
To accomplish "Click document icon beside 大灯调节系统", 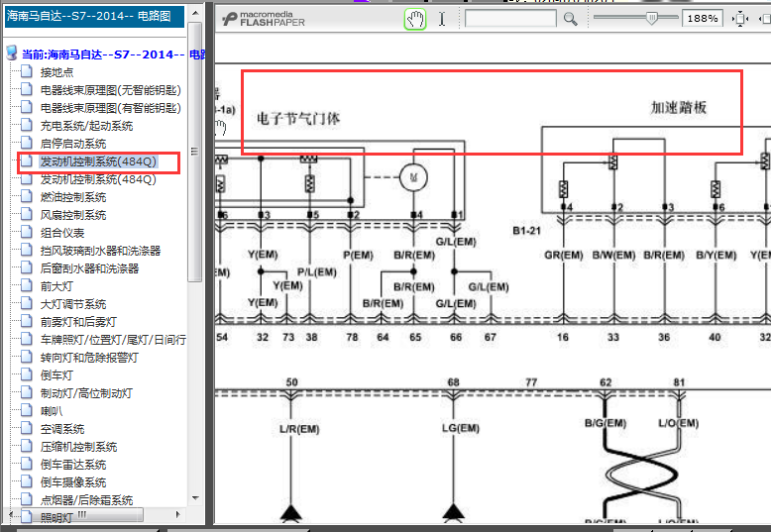I will tap(27, 303).
